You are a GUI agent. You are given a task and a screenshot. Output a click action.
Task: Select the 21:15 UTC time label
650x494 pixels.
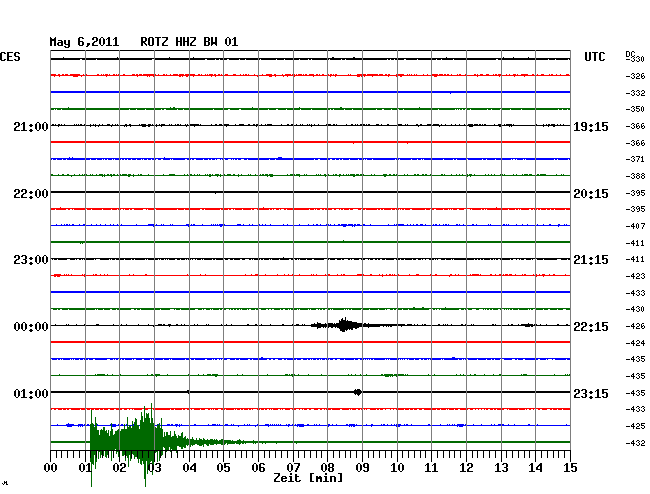point(591,260)
